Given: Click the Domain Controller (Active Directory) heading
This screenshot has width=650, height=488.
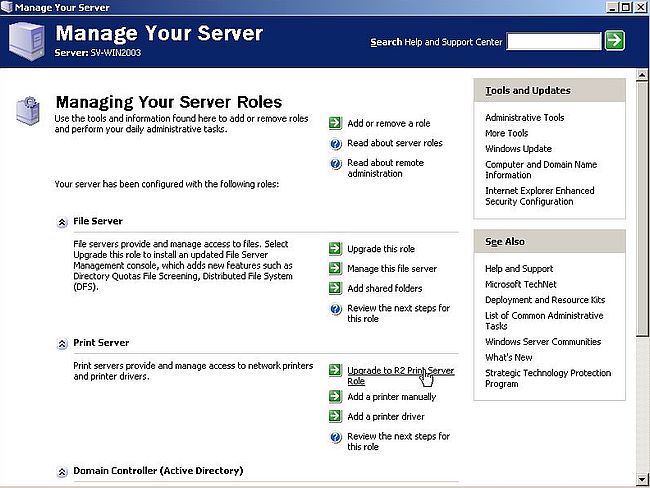Looking at the screenshot, I should tap(158, 471).
